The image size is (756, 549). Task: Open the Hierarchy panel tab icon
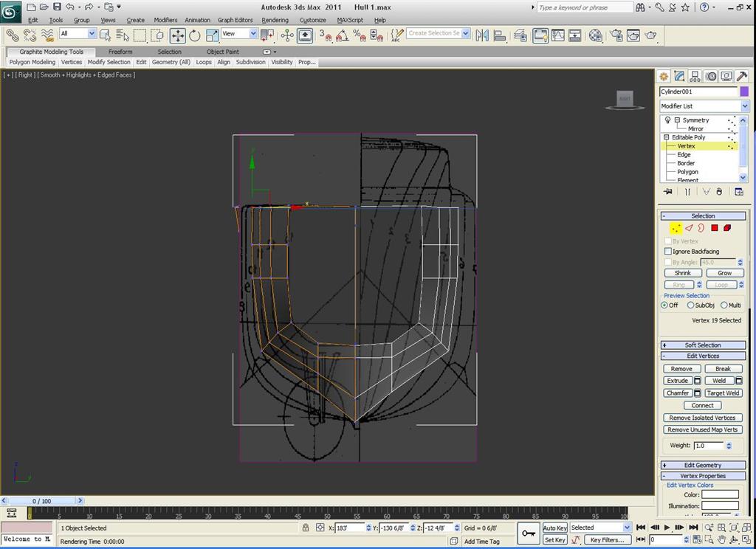695,76
